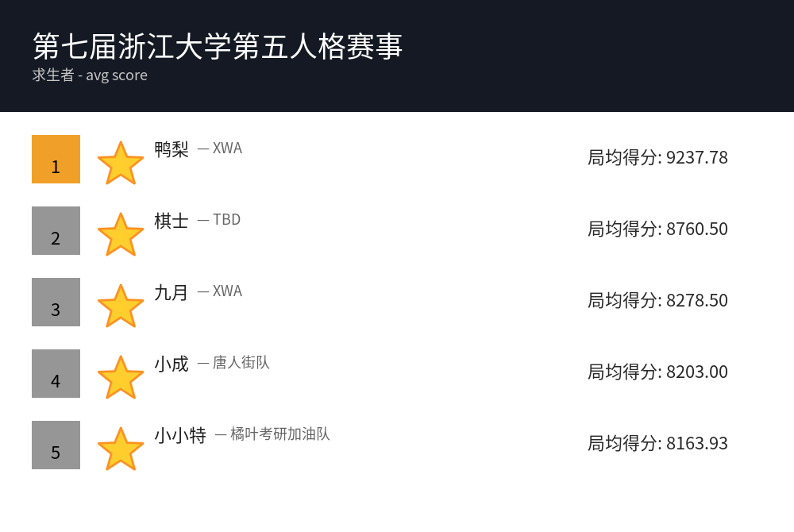The height and width of the screenshot is (532, 794).
Task: Click the 第七届浙江大学第五人格赛事 title
Action: click(x=218, y=46)
